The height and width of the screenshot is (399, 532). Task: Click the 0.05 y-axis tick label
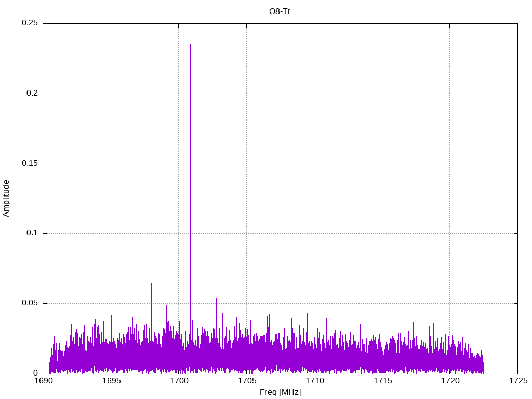coord(30,303)
